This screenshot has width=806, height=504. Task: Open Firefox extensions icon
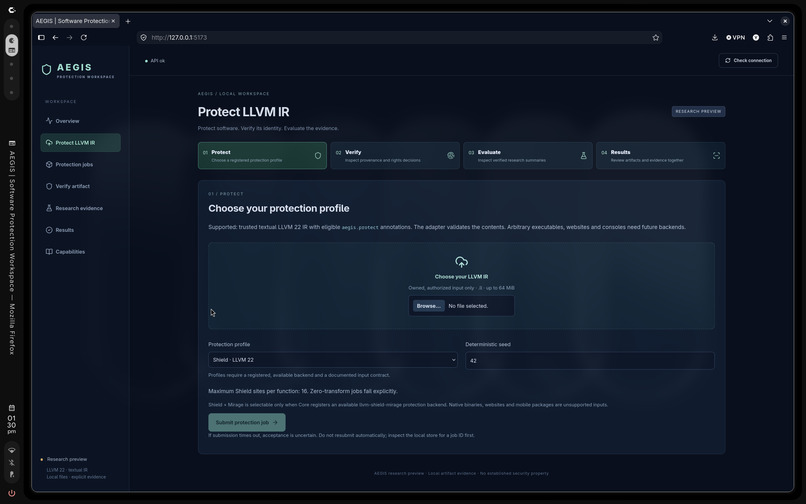tap(770, 38)
